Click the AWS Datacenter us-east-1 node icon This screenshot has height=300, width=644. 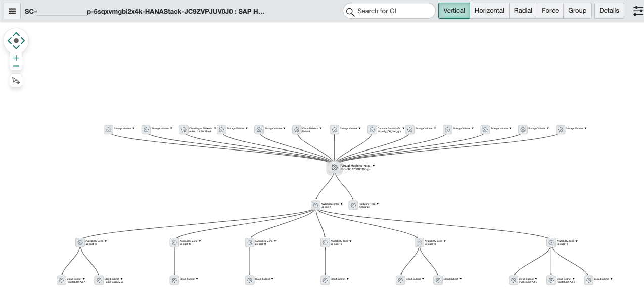tap(315, 205)
